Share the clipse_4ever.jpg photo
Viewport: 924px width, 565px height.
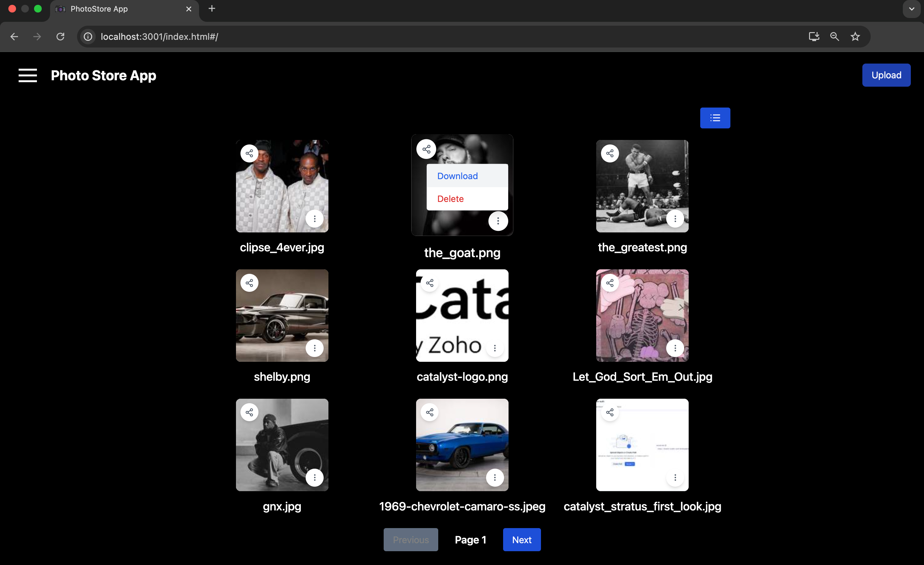tap(249, 153)
